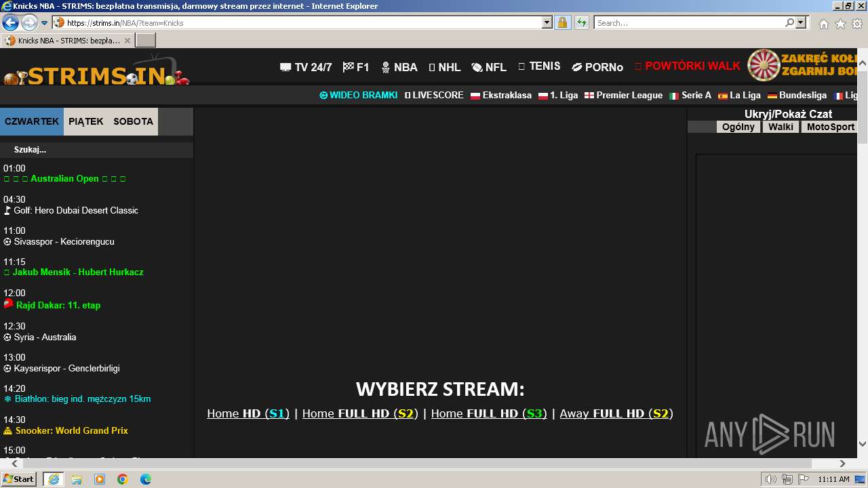Image resolution: width=868 pixels, height=488 pixels.
Task: Open the La Liga link
Action: point(739,96)
